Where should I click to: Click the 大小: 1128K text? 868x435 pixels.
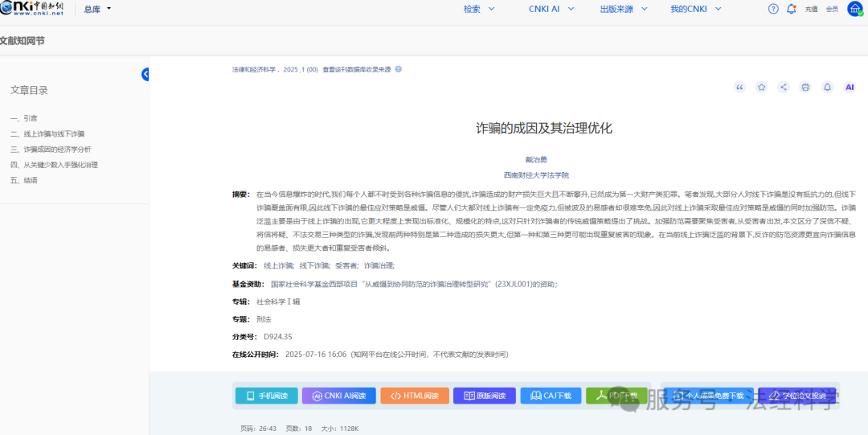tap(340, 429)
